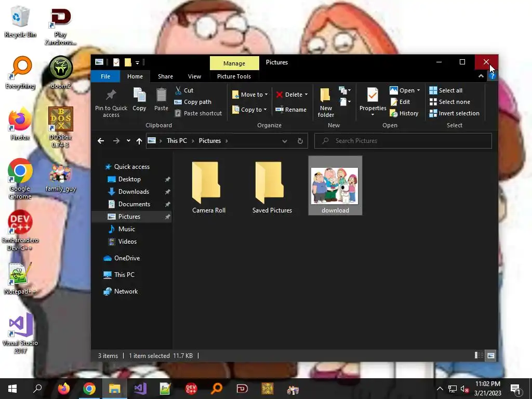Open the New item dropdown
This screenshot has height=399, width=532.
tap(345, 90)
